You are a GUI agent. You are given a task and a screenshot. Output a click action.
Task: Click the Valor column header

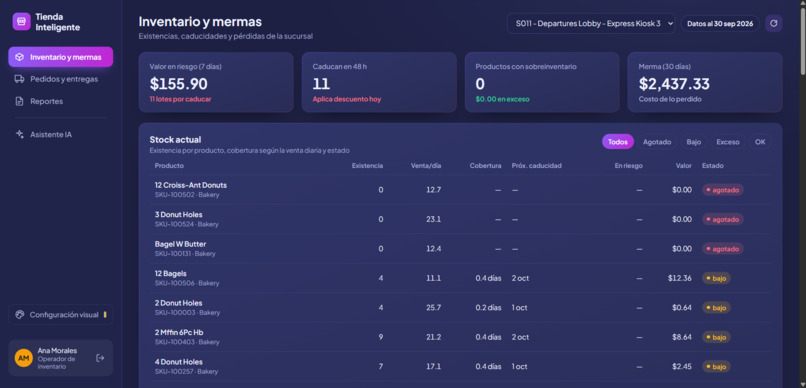tap(684, 165)
